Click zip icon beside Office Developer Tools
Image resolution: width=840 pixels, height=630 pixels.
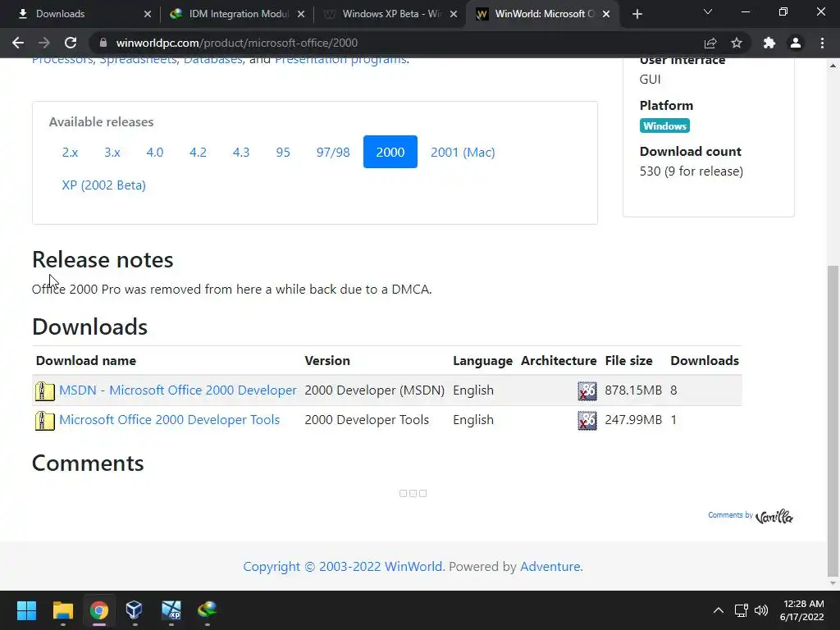[44, 421]
